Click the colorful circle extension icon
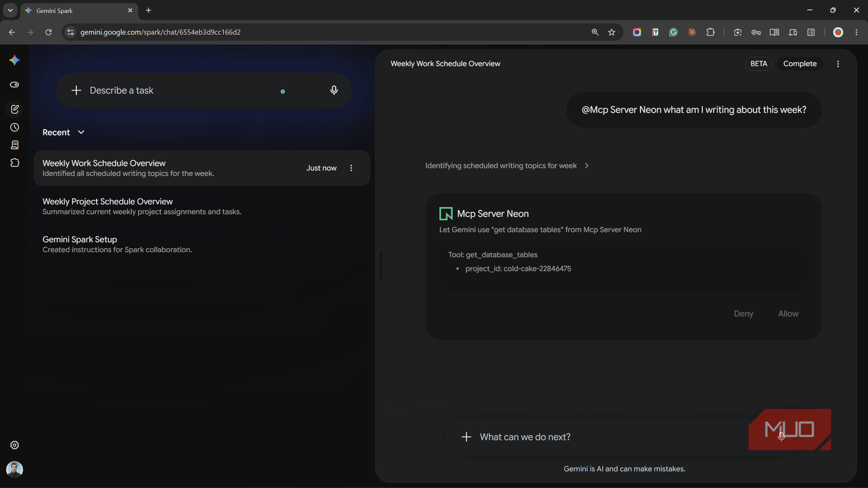This screenshot has width=868, height=488. pos(637,32)
